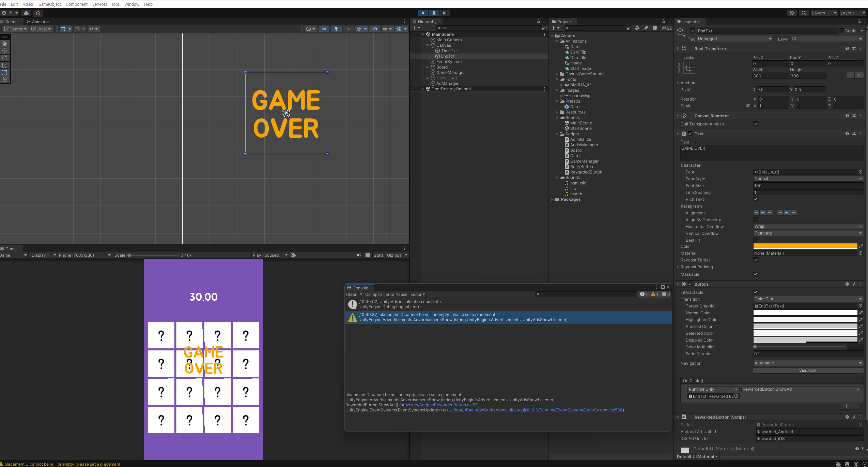Enable Best Fit checkbox

(x=756, y=240)
